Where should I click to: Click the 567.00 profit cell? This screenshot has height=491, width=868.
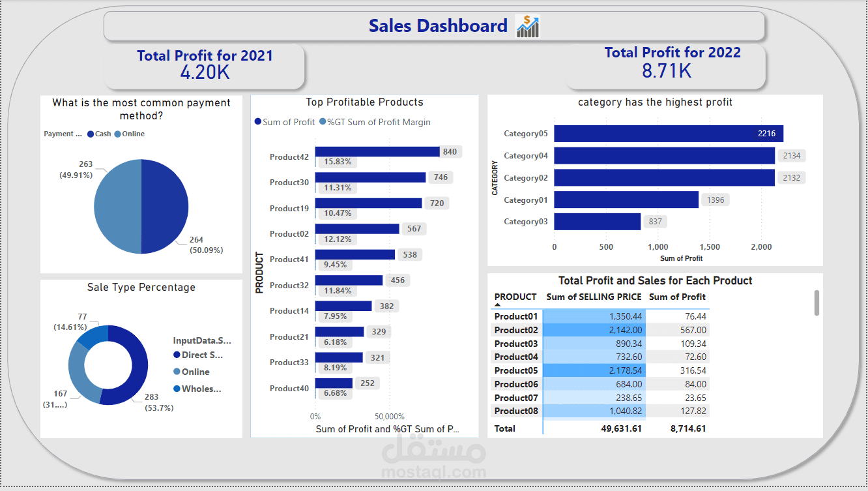(x=678, y=330)
